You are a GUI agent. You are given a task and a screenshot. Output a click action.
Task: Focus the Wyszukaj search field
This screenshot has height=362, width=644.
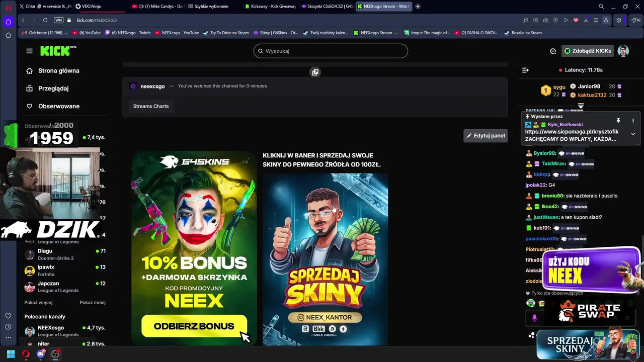pyautogui.click(x=331, y=51)
